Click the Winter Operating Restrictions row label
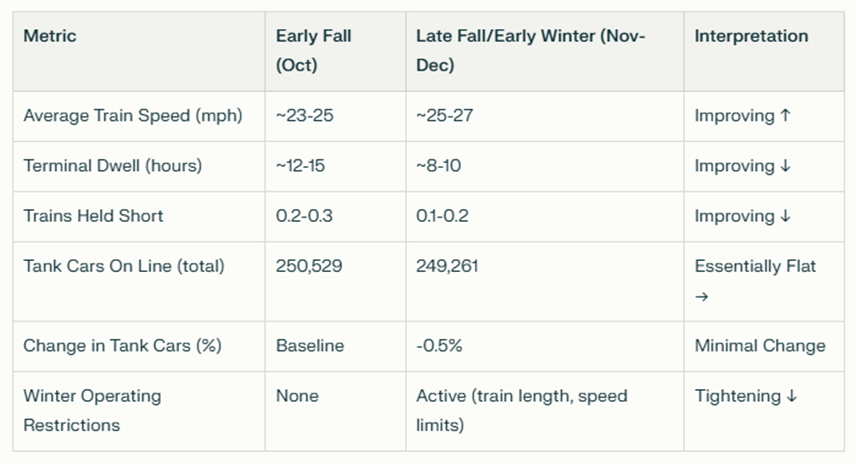Image resolution: width=856 pixels, height=464 pixels. [x=92, y=410]
